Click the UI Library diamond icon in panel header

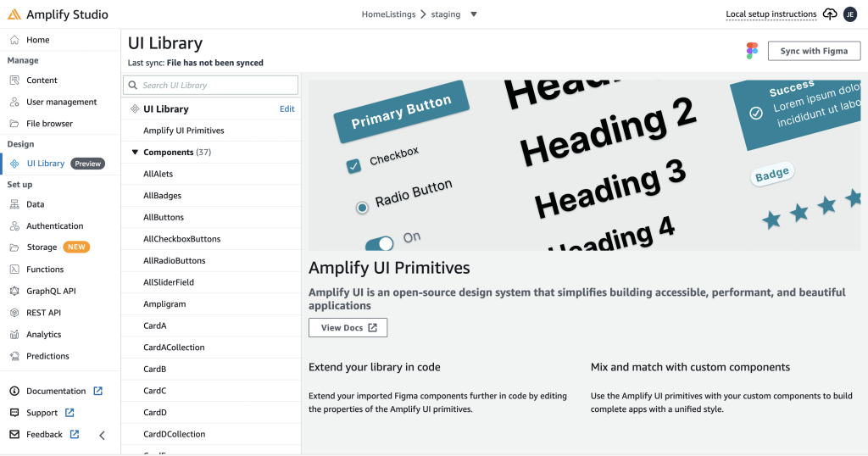pyautogui.click(x=135, y=109)
